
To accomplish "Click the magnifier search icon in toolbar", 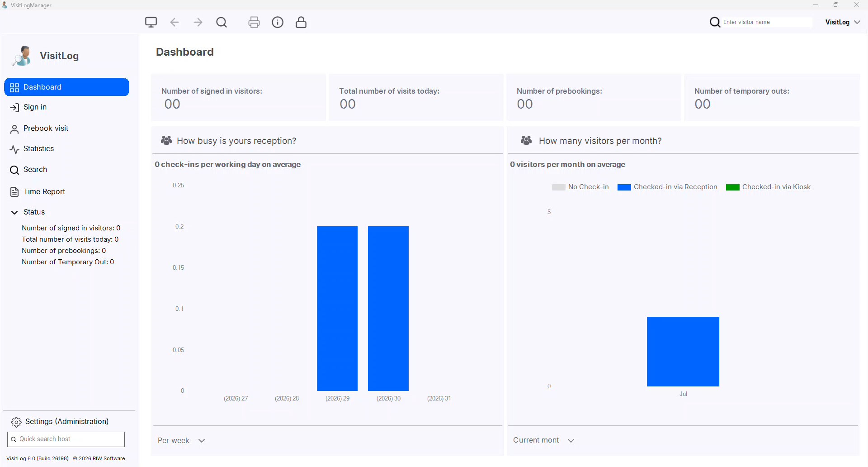I will pyautogui.click(x=222, y=22).
